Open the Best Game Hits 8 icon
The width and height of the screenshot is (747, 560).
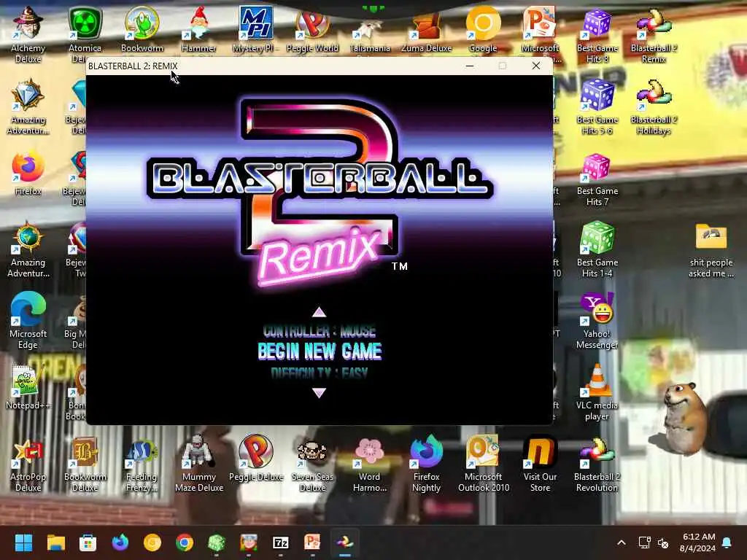click(x=597, y=34)
